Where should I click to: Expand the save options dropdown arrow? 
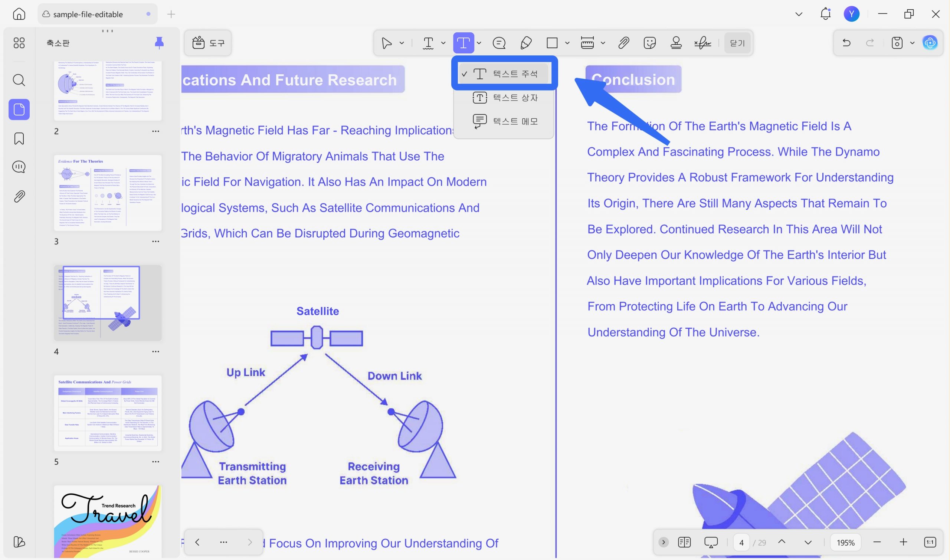click(912, 43)
